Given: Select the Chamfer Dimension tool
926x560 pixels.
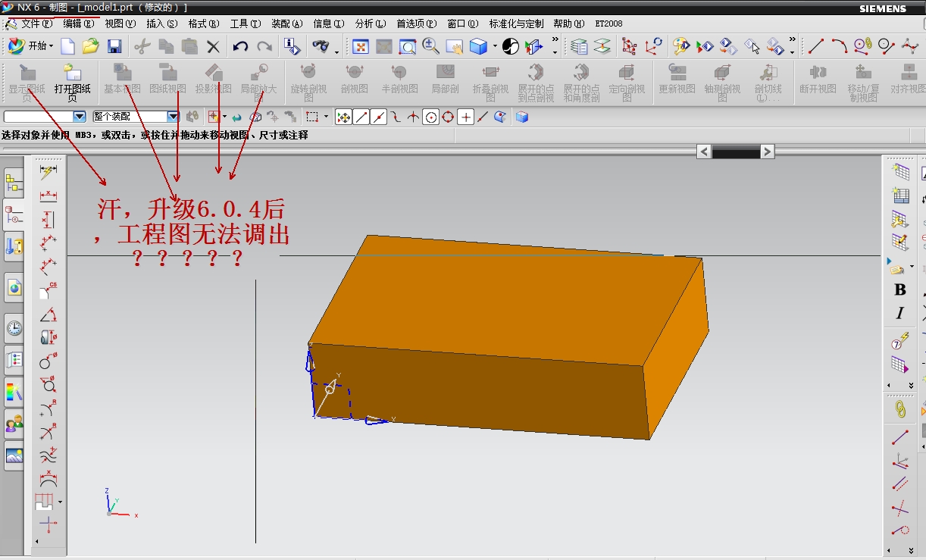Looking at the screenshot, I should tap(48, 289).
